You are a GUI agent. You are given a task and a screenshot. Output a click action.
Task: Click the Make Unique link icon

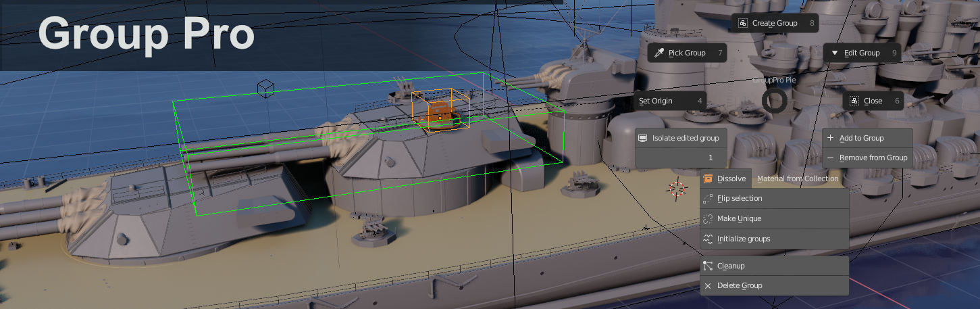(x=708, y=218)
